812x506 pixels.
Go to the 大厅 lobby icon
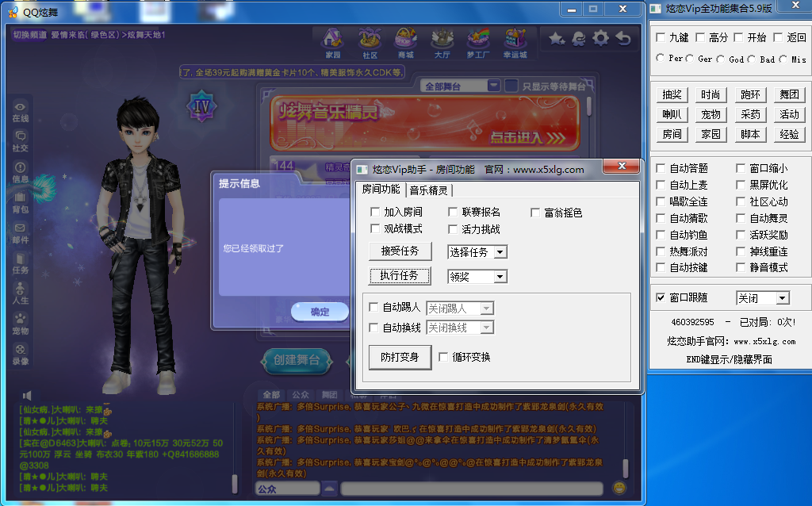point(442,44)
